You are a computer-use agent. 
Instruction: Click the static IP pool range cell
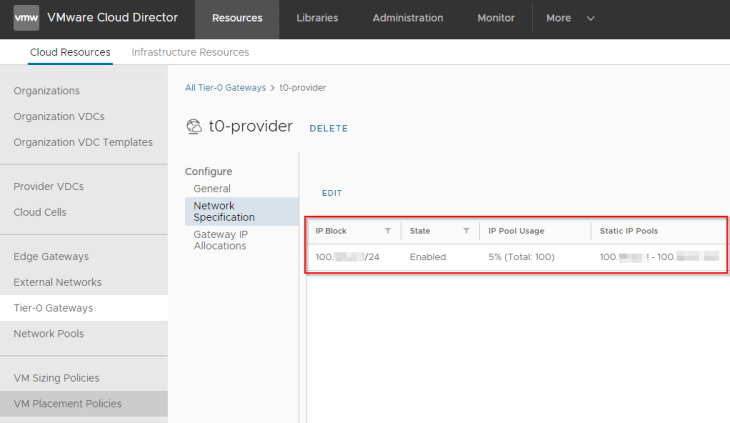click(x=659, y=257)
